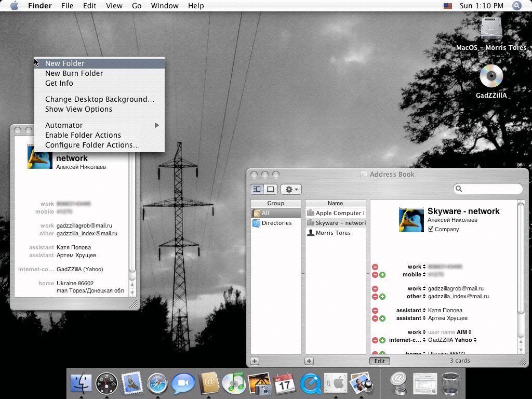Click the GadZZillA disc icon on desktop
Viewport: 532px width, 399px height.
(491, 76)
